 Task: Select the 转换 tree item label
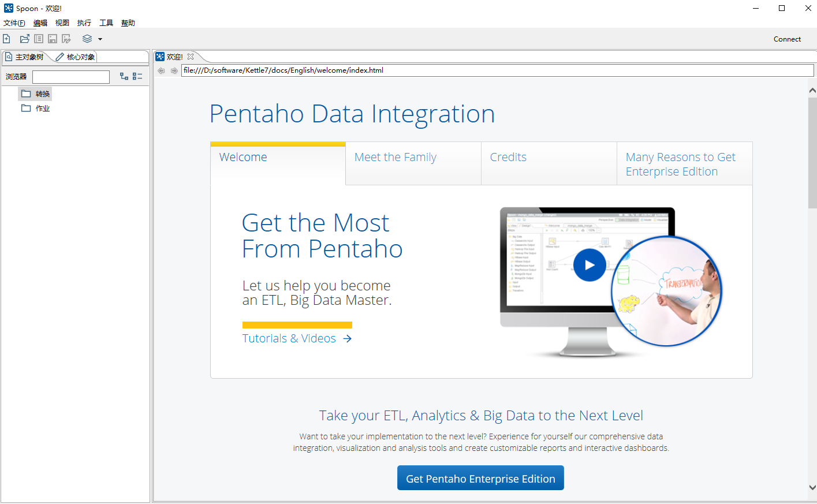pos(43,94)
